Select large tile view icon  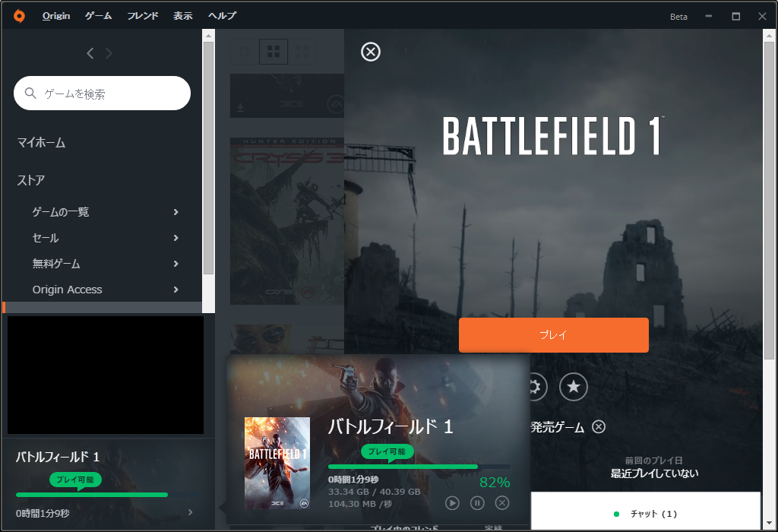302,51
